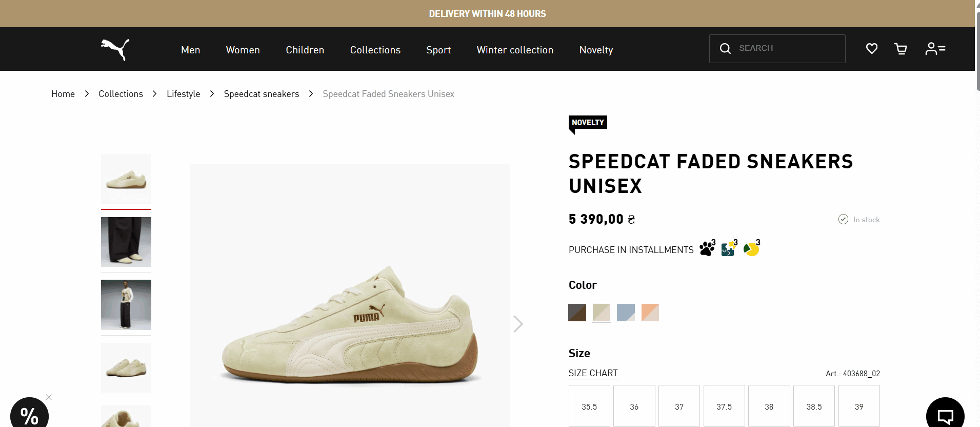Open the shopping cart icon
Image resolution: width=980 pixels, height=427 pixels.
901,48
